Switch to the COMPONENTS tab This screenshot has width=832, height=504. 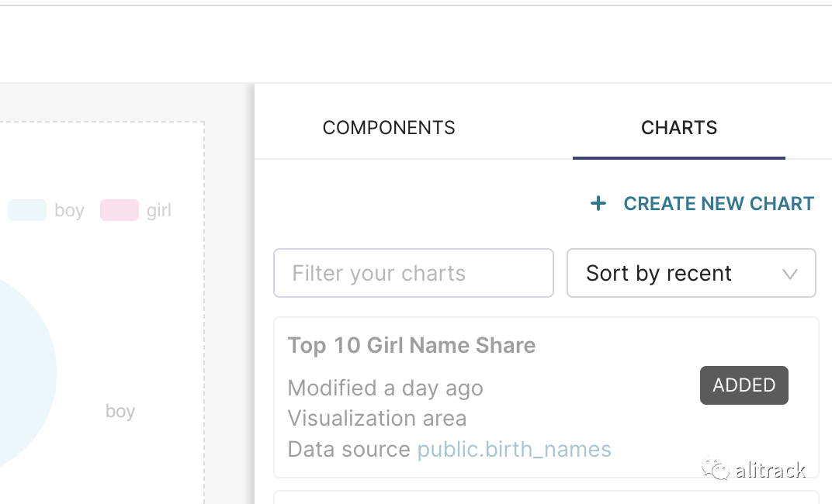[389, 128]
